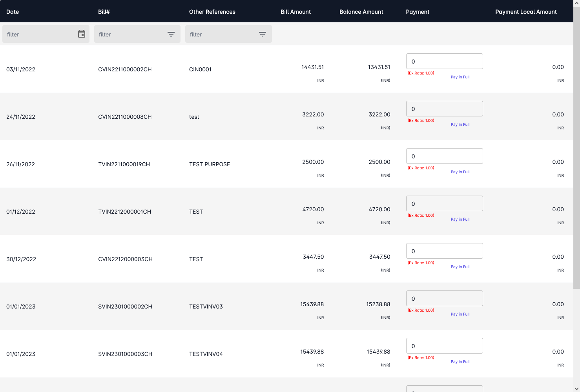Click the vertical scrollbar down arrow
The image size is (580, 392).
(576, 388)
